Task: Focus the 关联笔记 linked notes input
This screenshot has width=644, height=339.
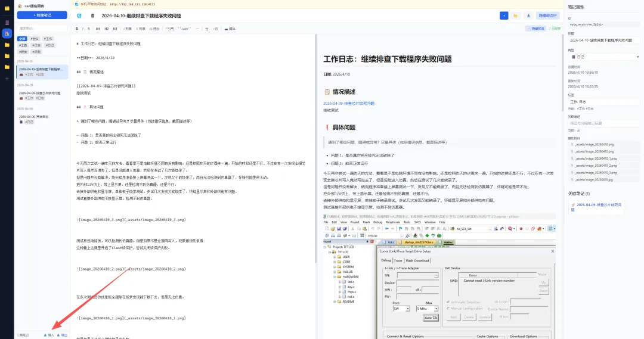Action: coord(603,123)
